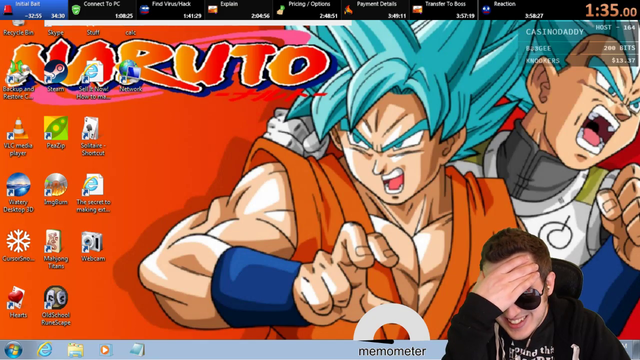
Task: Select the 'Reaction' split
Action: pos(512,10)
